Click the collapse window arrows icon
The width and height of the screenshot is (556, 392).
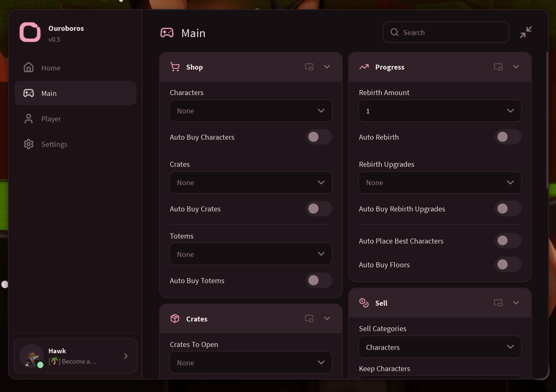[x=526, y=32]
